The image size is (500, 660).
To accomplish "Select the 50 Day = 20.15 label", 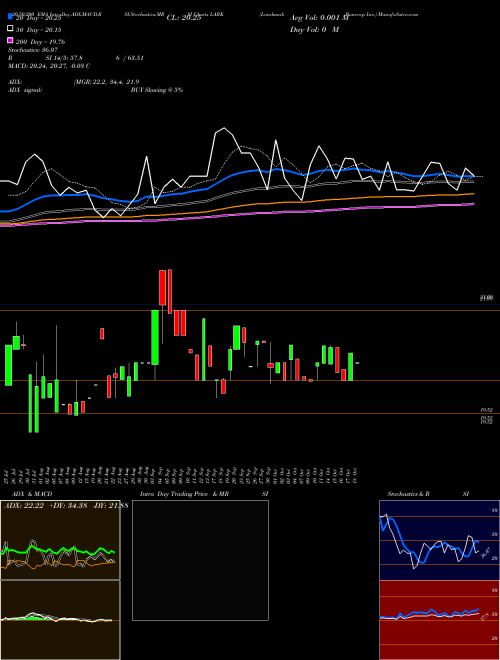I will point(38,29).
